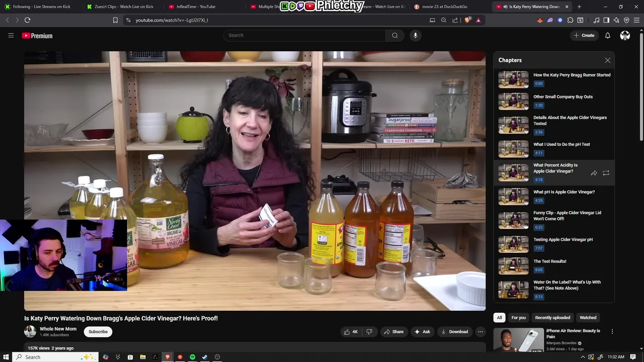Image resolution: width=644 pixels, height=362 pixels.
Task: Select the All filter chip
Action: click(x=499, y=318)
